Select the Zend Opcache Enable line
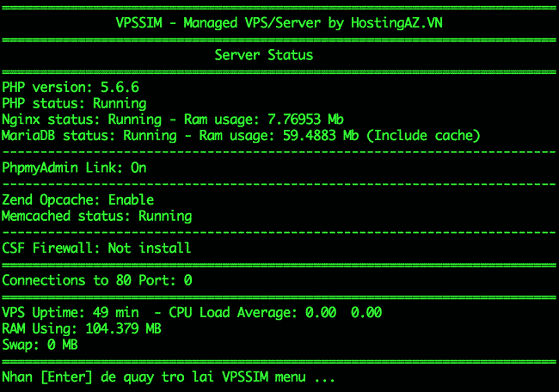The height and width of the screenshot is (392, 559). (78, 200)
